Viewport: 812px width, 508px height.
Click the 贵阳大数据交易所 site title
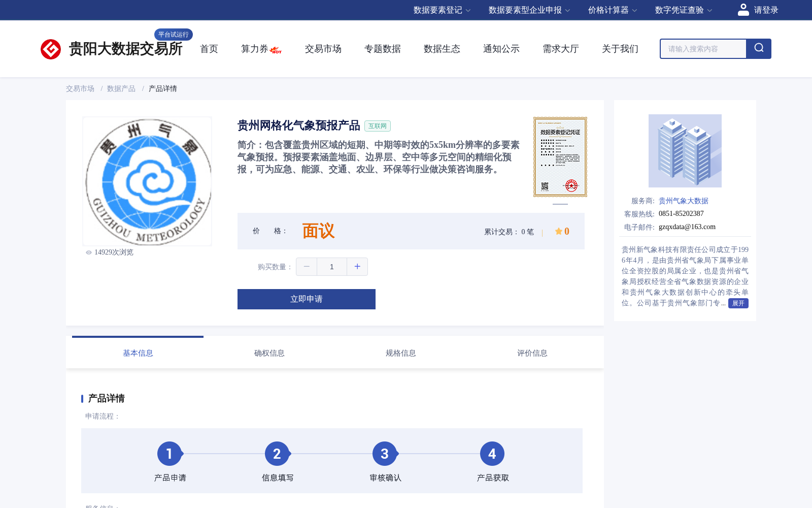tap(125, 49)
